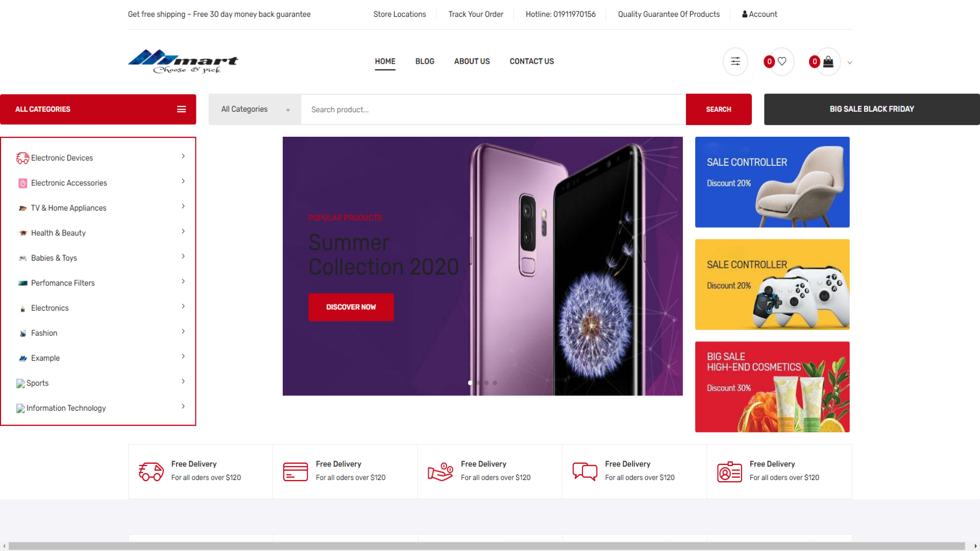Click the horizontal scrollbar at bottom
The width and height of the screenshot is (980, 551).
(x=487, y=546)
